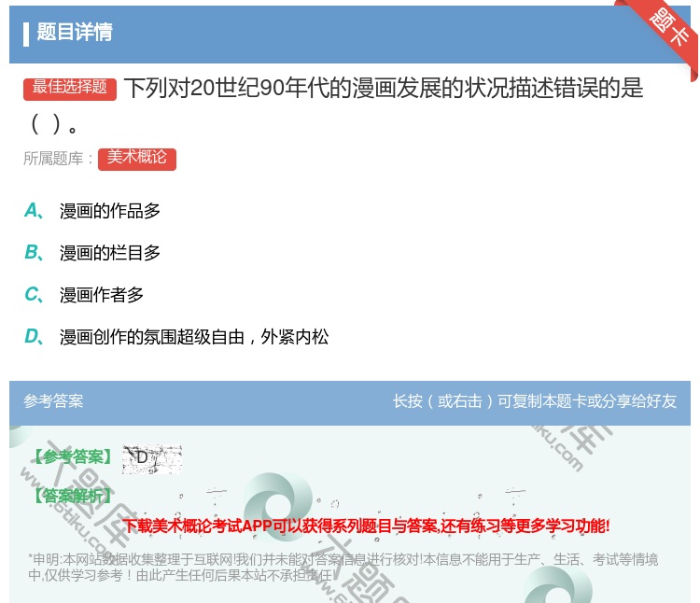This screenshot has width=700, height=603.
Task: Click the 参考答案 section header
Action: [x=53, y=401]
